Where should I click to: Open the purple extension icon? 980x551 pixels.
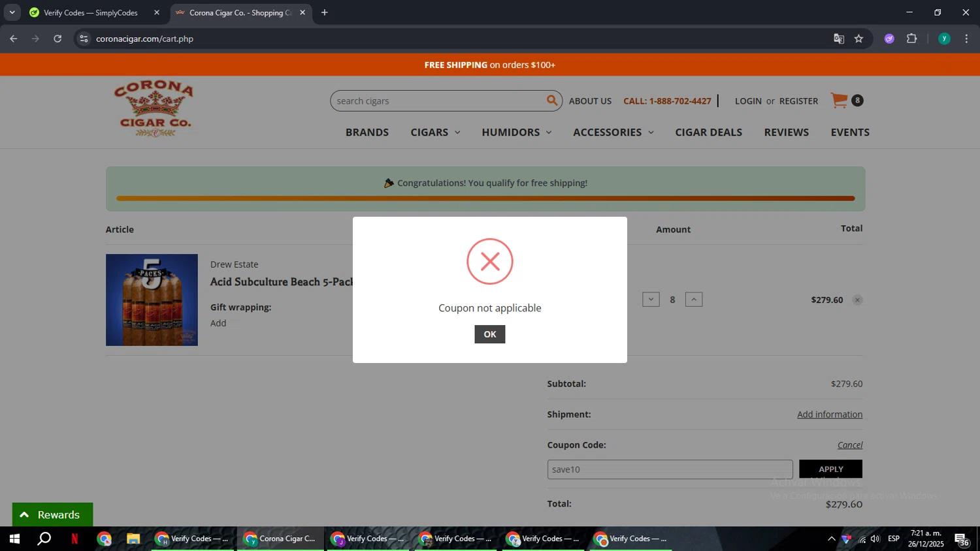pos(889,39)
